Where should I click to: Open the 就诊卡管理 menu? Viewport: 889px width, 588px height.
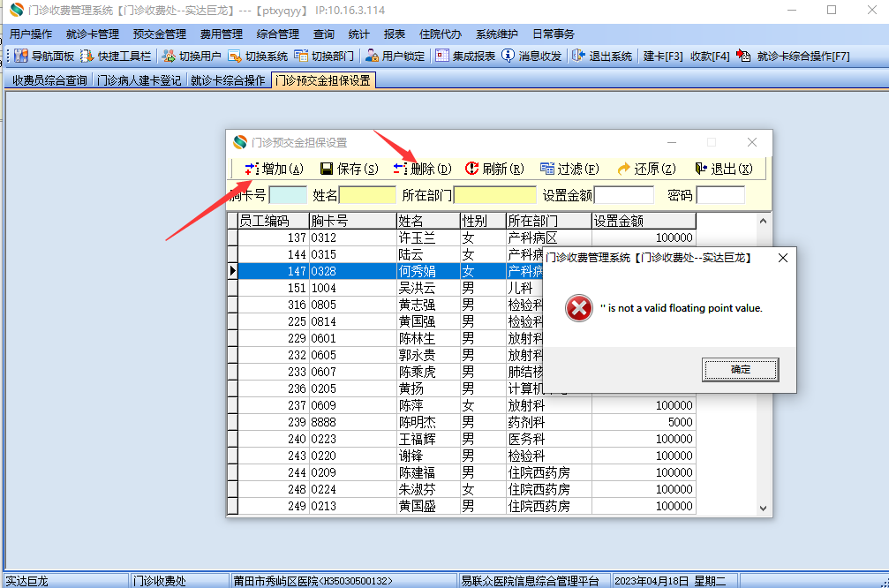[x=93, y=34]
